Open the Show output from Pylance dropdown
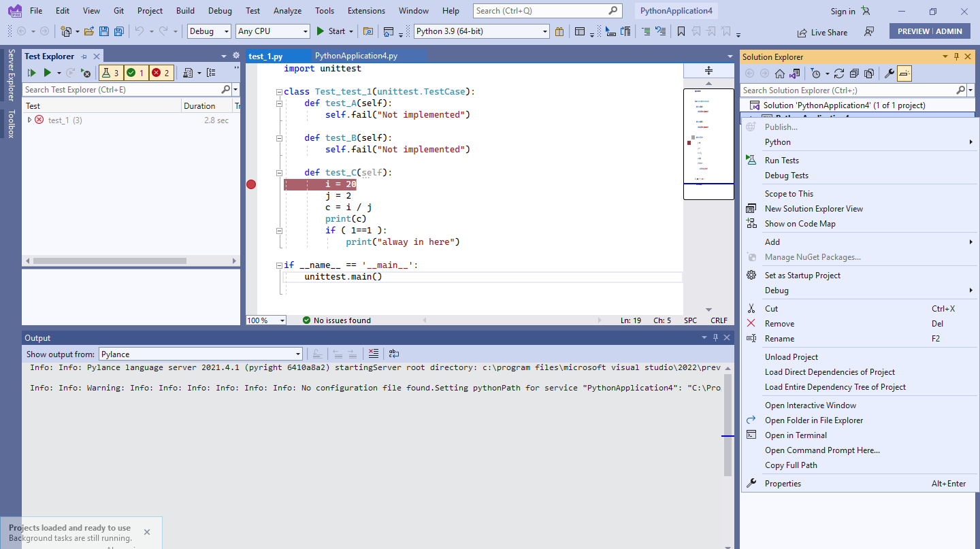The height and width of the screenshot is (549, 980). coord(201,354)
